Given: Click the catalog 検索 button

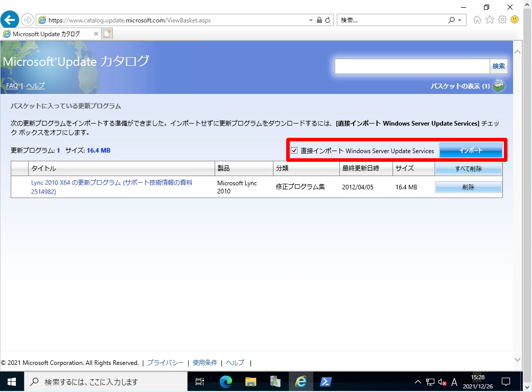Looking at the screenshot, I should tap(498, 66).
